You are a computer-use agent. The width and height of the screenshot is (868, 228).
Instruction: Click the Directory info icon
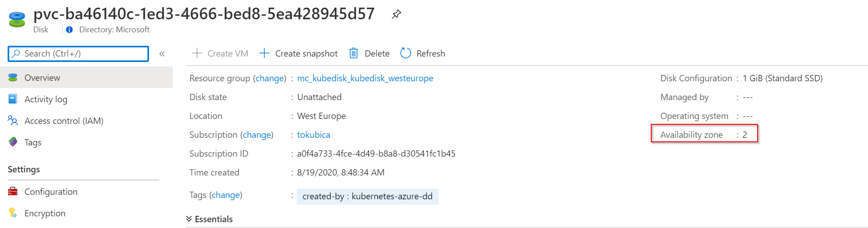point(70,30)
